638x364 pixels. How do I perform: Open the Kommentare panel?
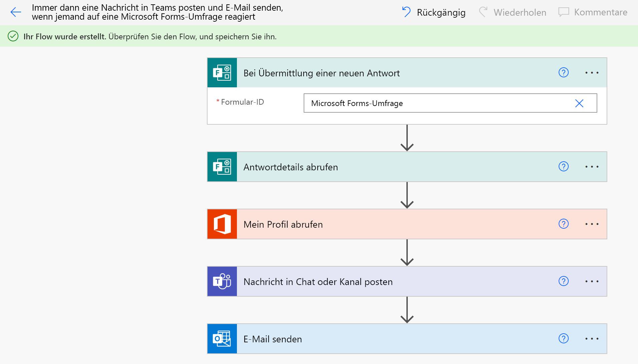[593, 12]
